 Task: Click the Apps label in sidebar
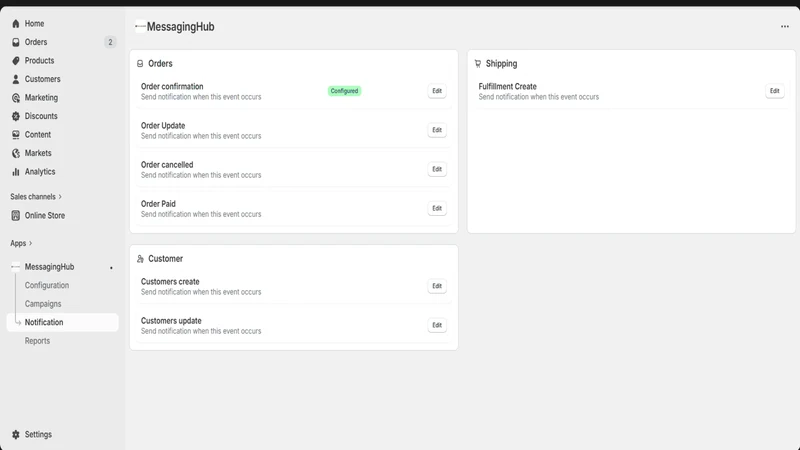pyautogui.click(x=18, y=243)
